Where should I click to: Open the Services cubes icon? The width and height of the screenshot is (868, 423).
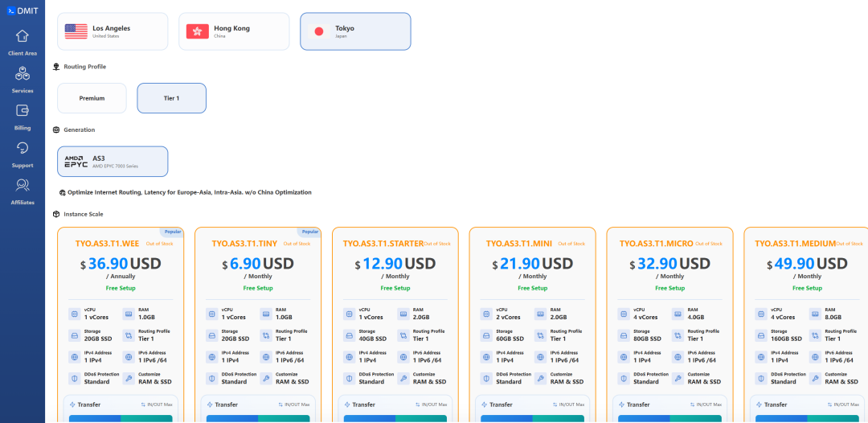click(23, 73)
